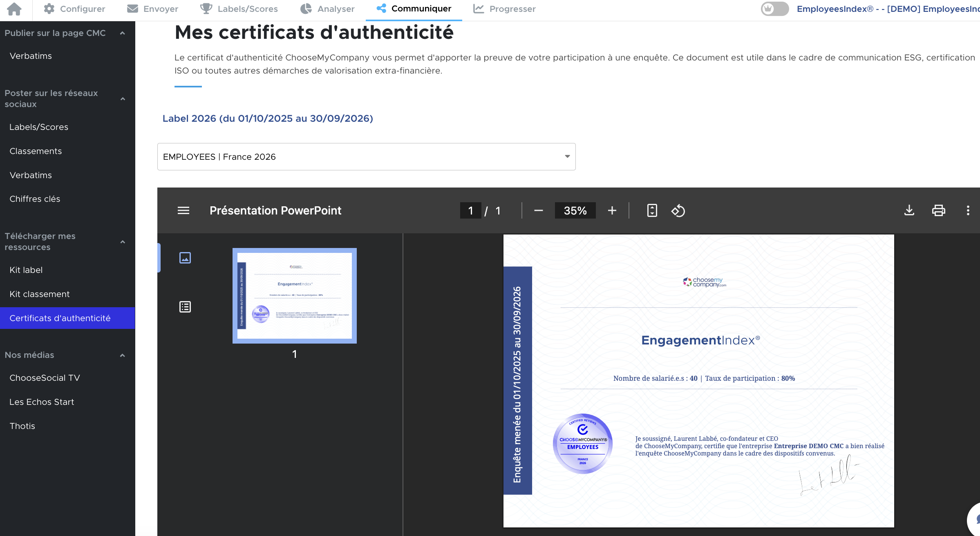This screenshot has height=536, width=980.
Task: Collapse Nos médias sidebar section
Action: point(122,355)
